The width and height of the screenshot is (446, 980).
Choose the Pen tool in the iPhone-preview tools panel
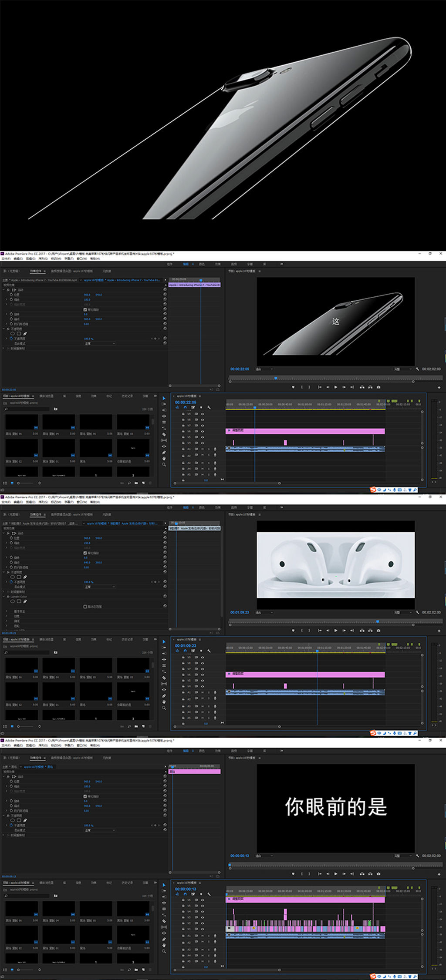(x=164, y=453)
